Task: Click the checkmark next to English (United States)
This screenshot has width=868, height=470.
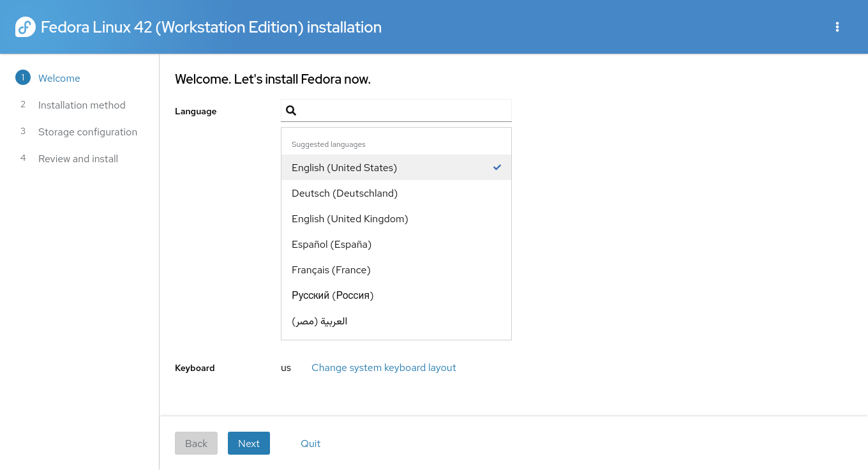Action: 497,167
